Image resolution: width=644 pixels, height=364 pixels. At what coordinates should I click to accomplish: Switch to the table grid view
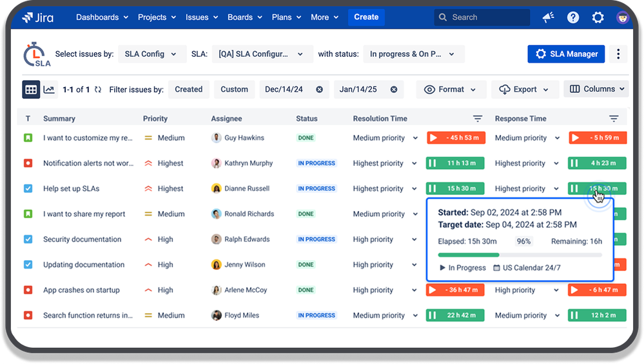click(31, 89)
